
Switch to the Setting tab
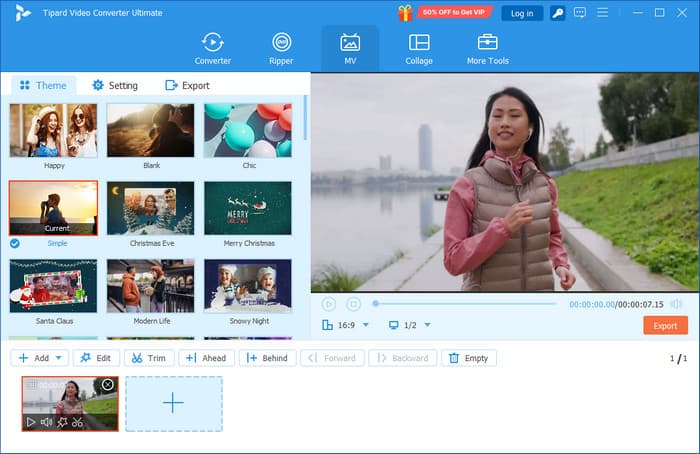tap(114, 85)
